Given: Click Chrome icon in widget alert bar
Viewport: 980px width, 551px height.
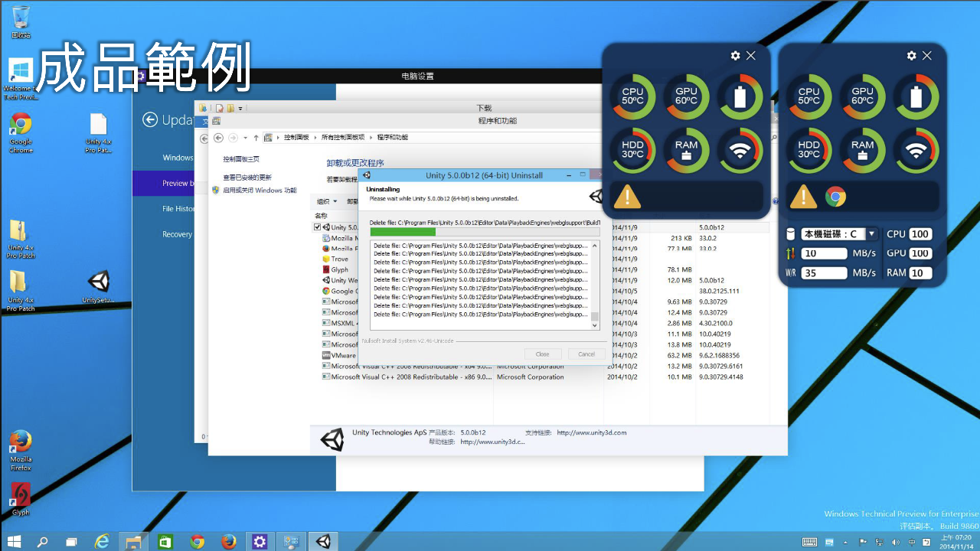Looking at the screenshot, I should tap(836, 197).
